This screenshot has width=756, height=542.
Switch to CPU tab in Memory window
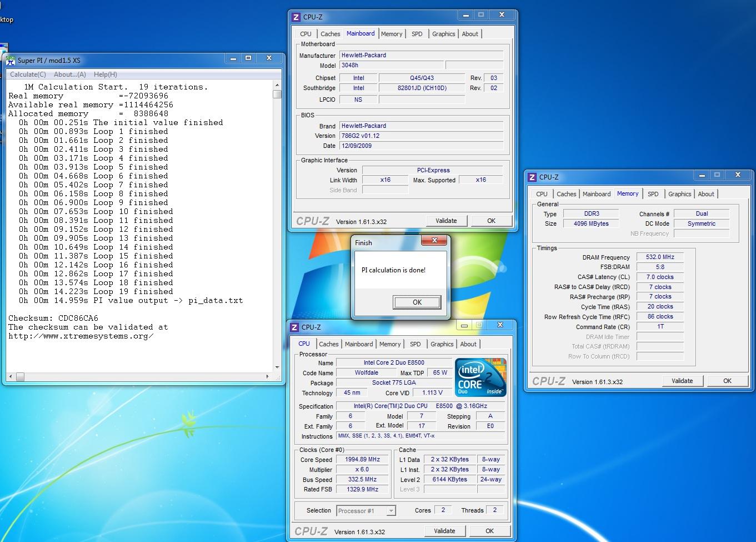click(542, 194)
